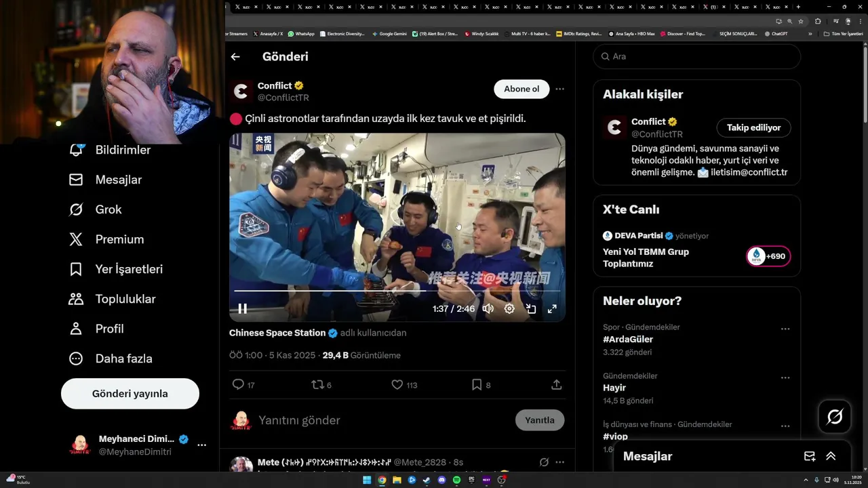Open the #ArdaGüler trending topic

(x=628, y=340)
